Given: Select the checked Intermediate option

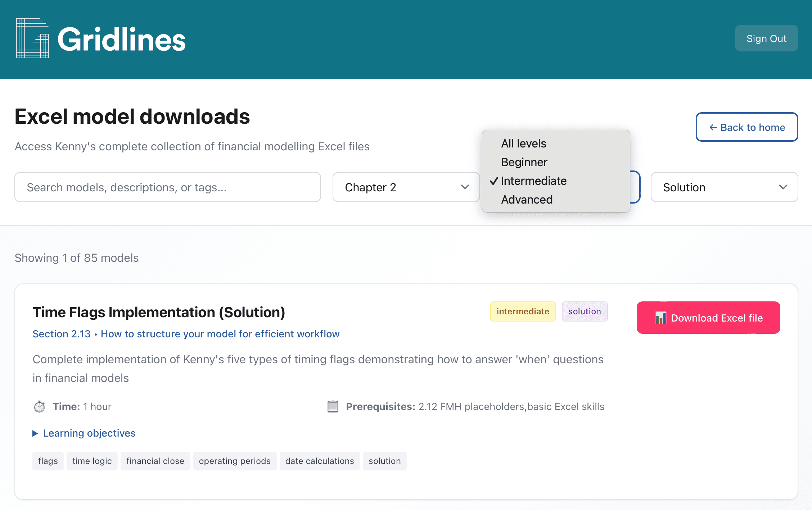Looking at the screenshot, I should pyautogui.click(x=533, y=181).
